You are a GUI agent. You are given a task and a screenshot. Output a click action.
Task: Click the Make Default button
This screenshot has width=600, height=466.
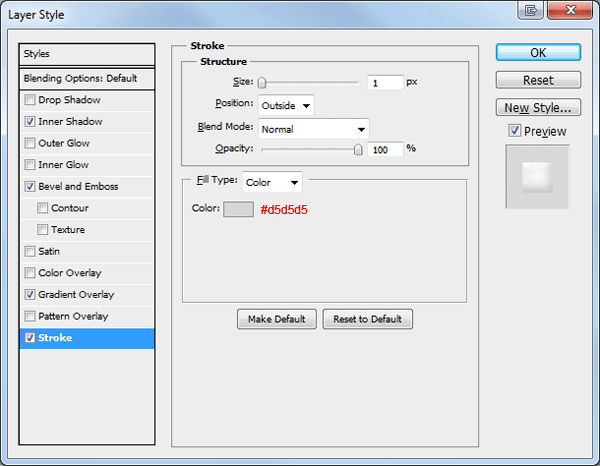coord(277,319)
